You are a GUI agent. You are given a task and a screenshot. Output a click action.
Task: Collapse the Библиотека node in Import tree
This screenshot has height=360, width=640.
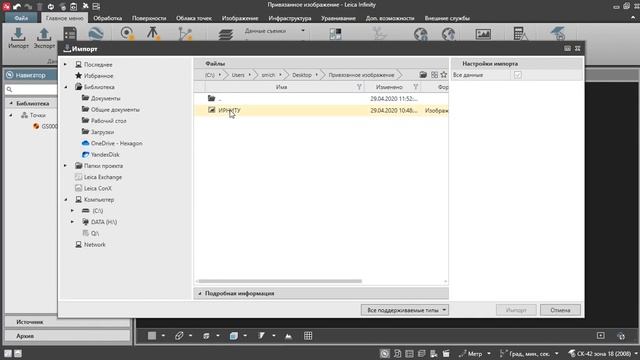pyautogui.click(x=66, y=87)
